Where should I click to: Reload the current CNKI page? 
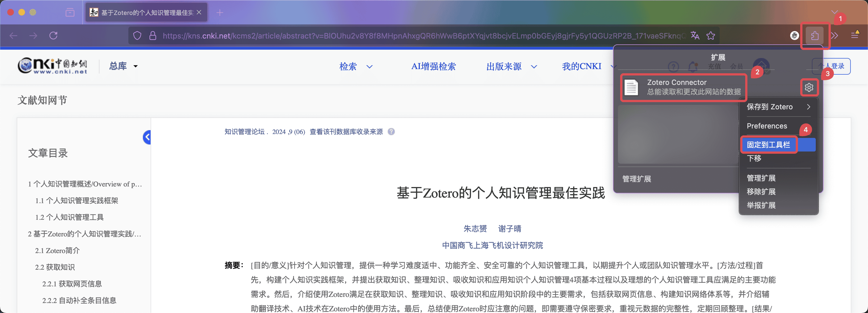[x=53, y=35]
